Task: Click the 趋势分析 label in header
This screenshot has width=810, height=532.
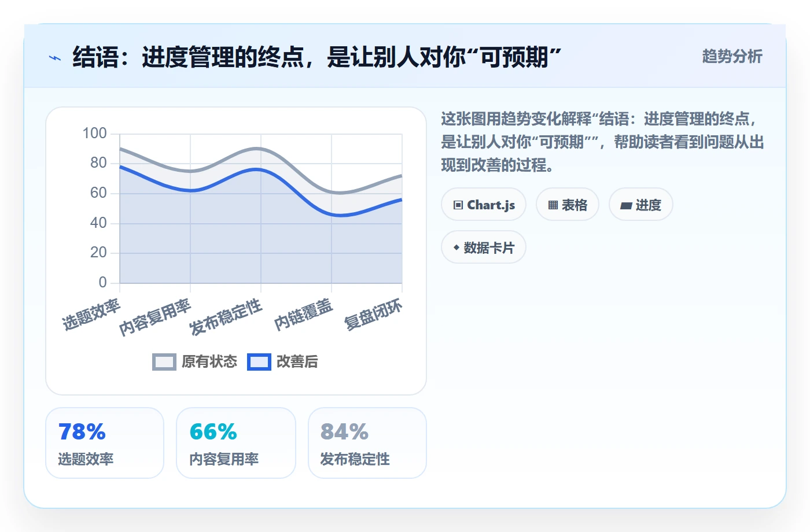Action: tap(732, 56)
